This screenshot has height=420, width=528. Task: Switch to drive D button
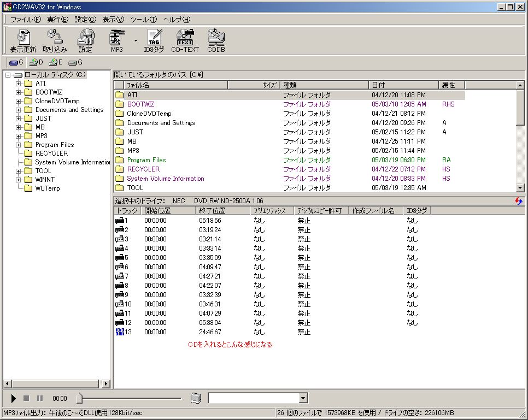37,62
